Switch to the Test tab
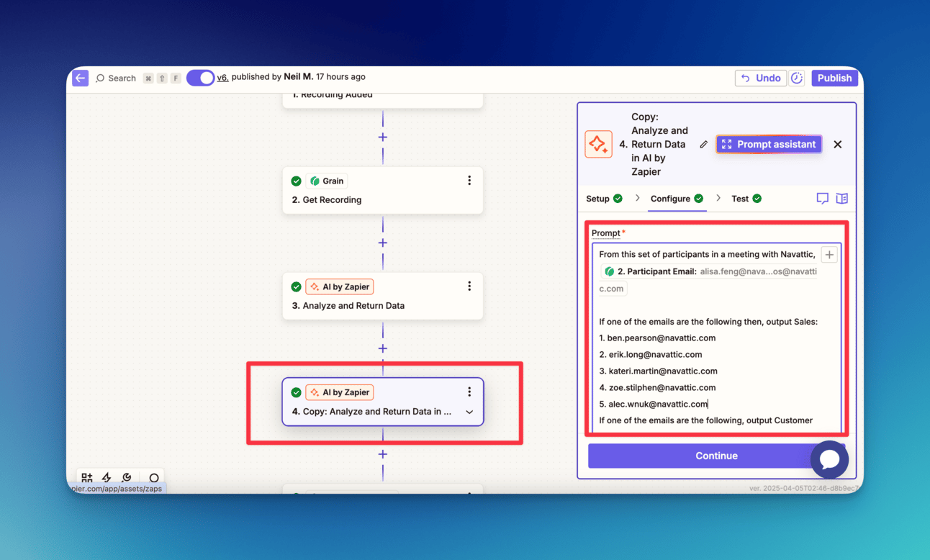 pyautogui.click(x=746, y=199)
